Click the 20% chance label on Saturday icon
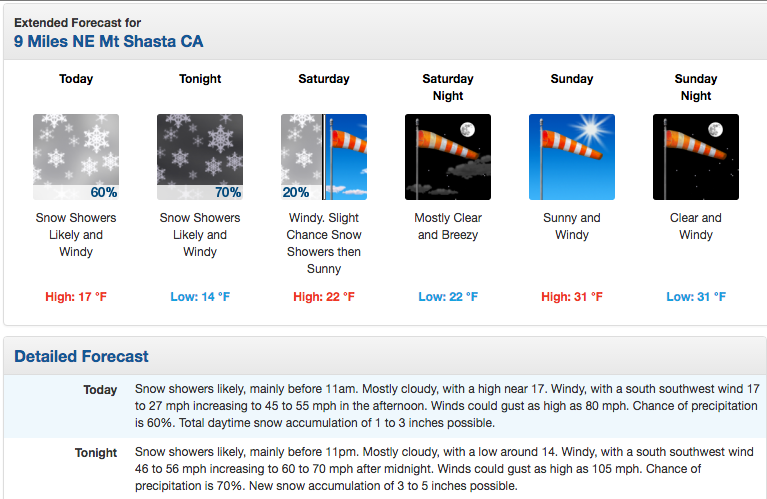 295,192
